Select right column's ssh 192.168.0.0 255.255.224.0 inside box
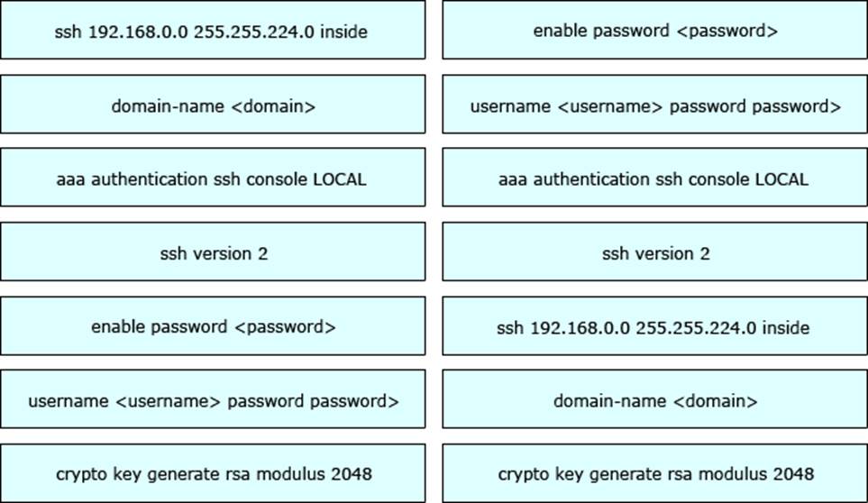 (655, 326)
